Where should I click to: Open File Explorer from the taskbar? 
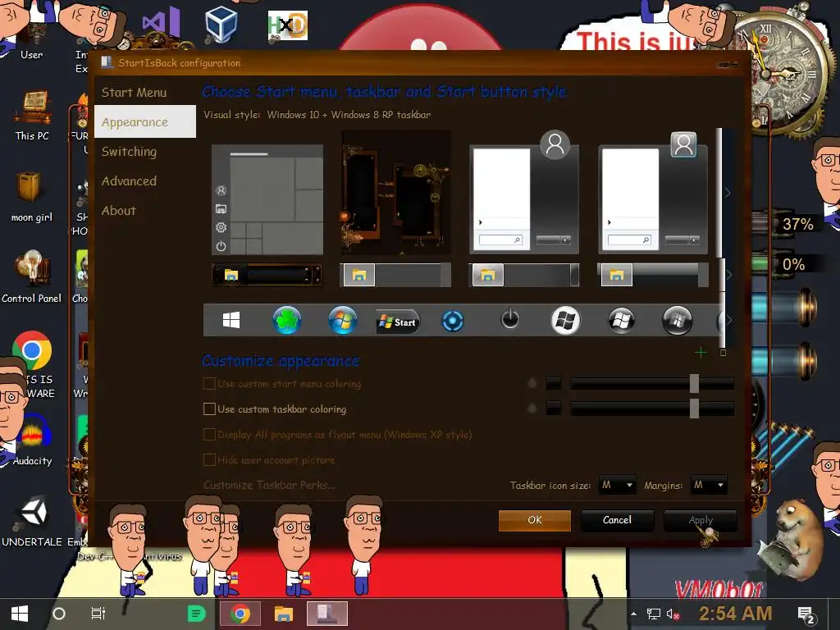click(x=283, y=614)
